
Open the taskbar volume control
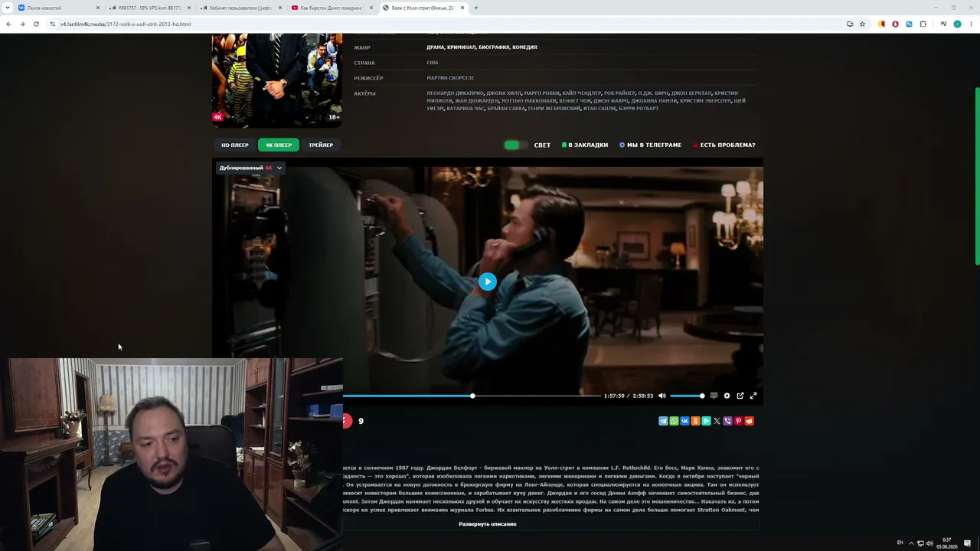pyautogui.click(x=929, y=543)
